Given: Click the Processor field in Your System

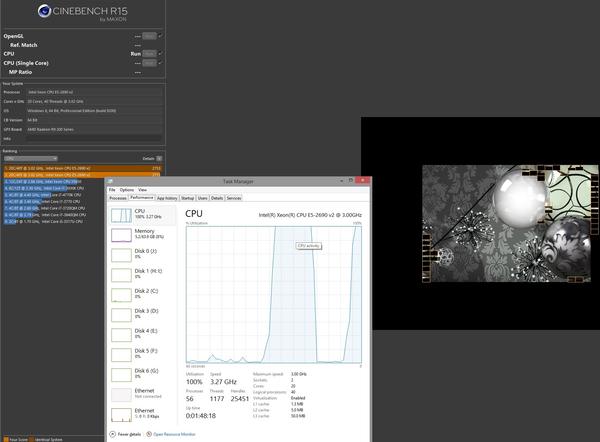Looking at the screenshot, I should tap(94, 92).
